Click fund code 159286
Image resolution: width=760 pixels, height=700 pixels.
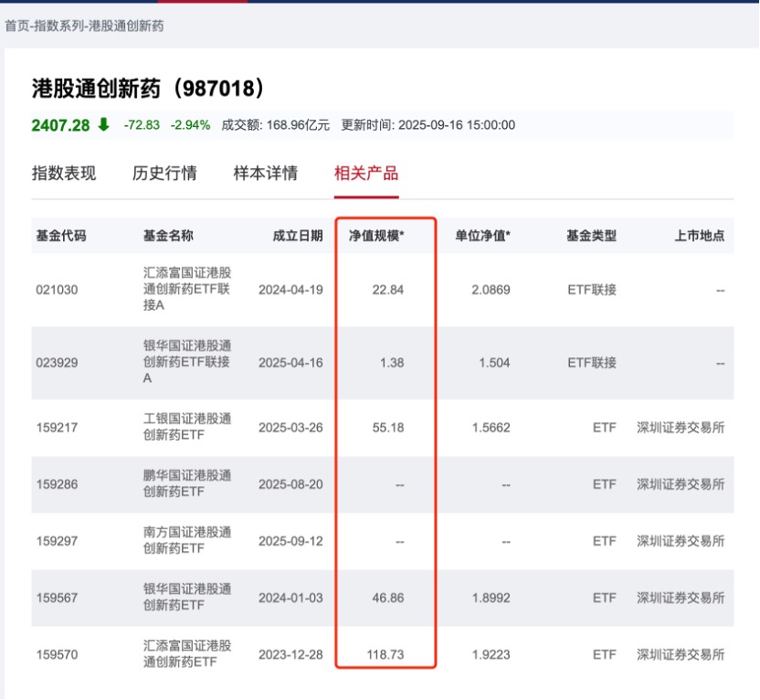point(57,484)
